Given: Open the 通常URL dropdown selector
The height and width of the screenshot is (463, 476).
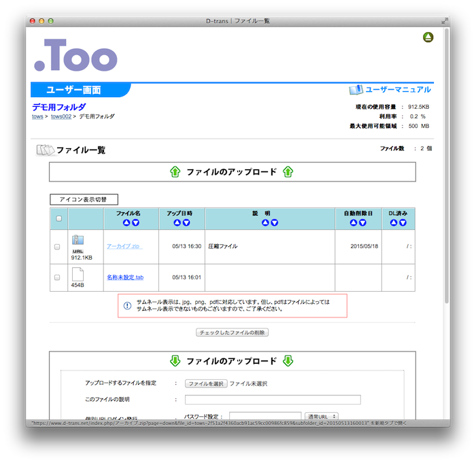Looking at the screenshot, I should [322, 416].
